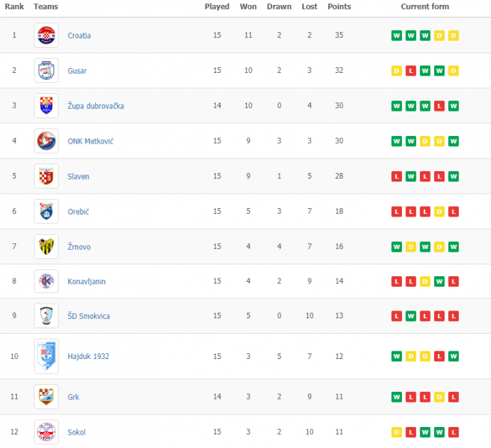Screen dimensions: 491x448
Task: Open the Croatia team link
Action: point(79,36)
